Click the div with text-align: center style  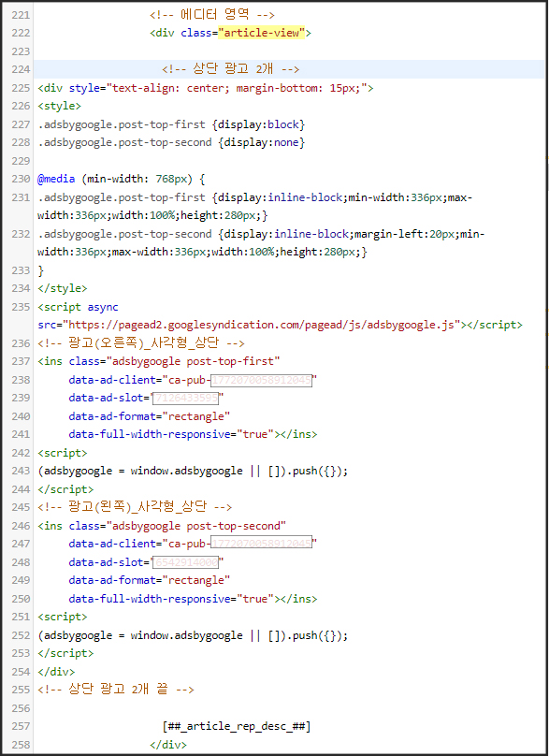pyautogui.click(x=206, y=88)
